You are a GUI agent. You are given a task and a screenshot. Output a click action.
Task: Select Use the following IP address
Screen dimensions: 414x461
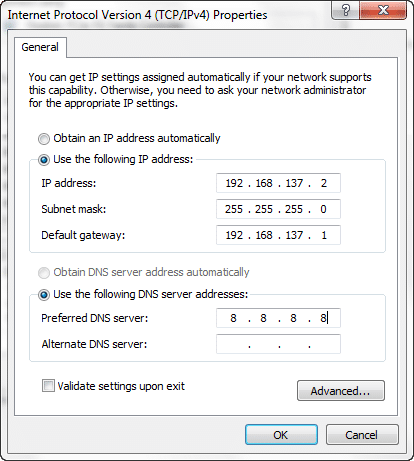click(44, 160)
